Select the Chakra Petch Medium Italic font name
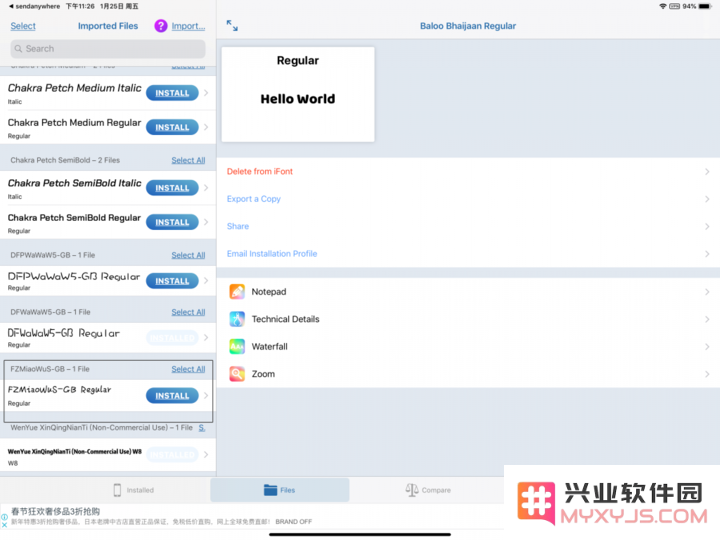 tap(74, 88)
